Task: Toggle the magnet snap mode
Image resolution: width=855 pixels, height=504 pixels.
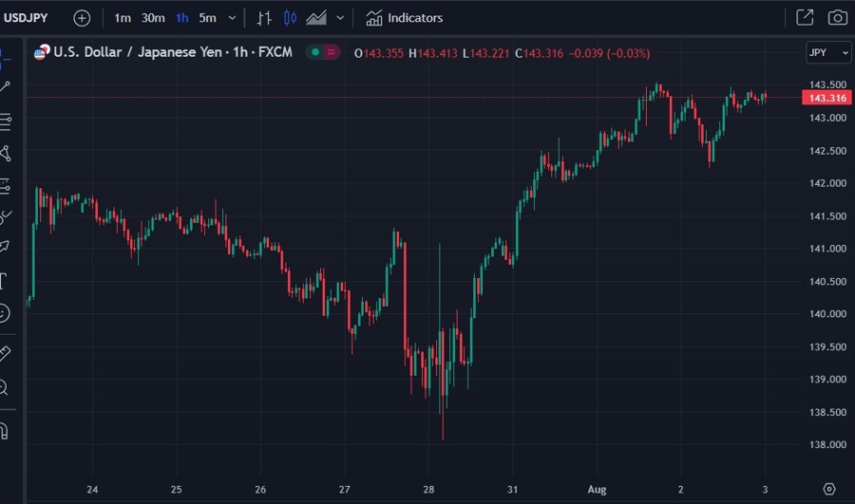Action: click(4, 430)
